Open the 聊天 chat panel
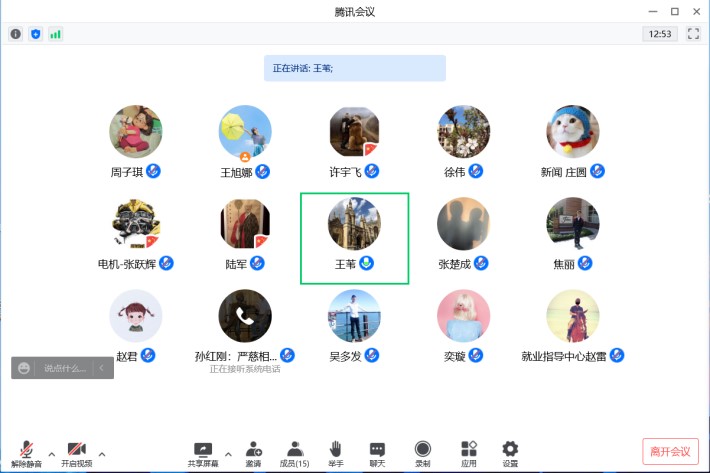Image resolution: width=710 pixels, height=473 pixels. [377, 452]
